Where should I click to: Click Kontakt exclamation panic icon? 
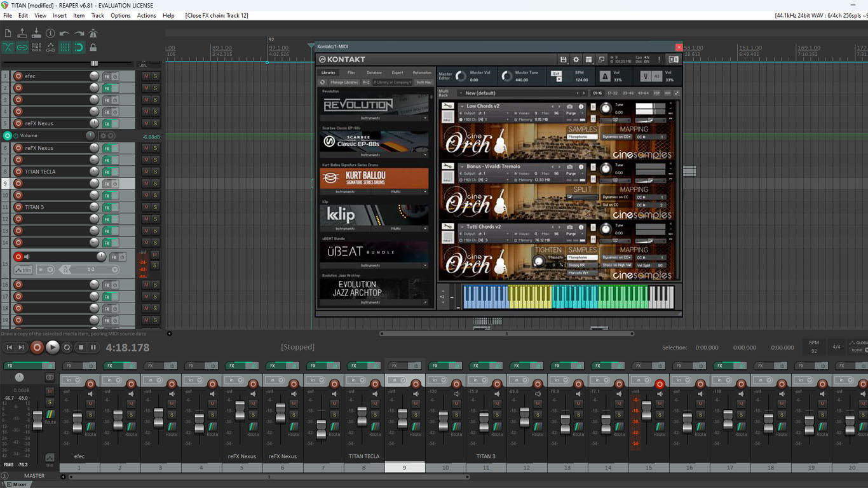(x=659, y=60)
